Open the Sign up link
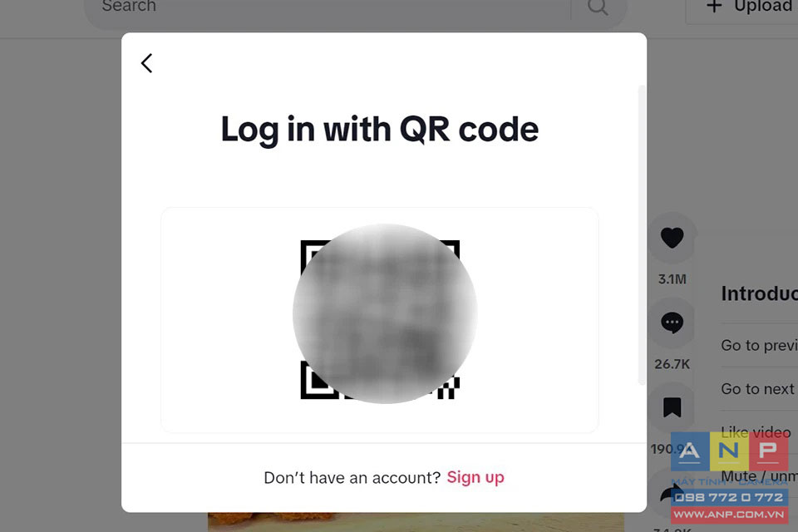Image resolution: width=798 pixels, height=532 pixels. (x=475, y=477)
